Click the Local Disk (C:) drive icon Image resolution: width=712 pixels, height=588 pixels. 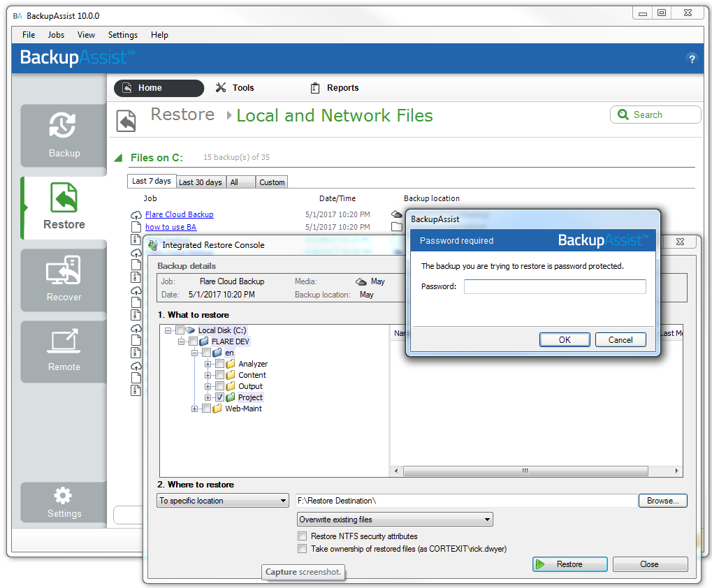(x=190, y=330)
